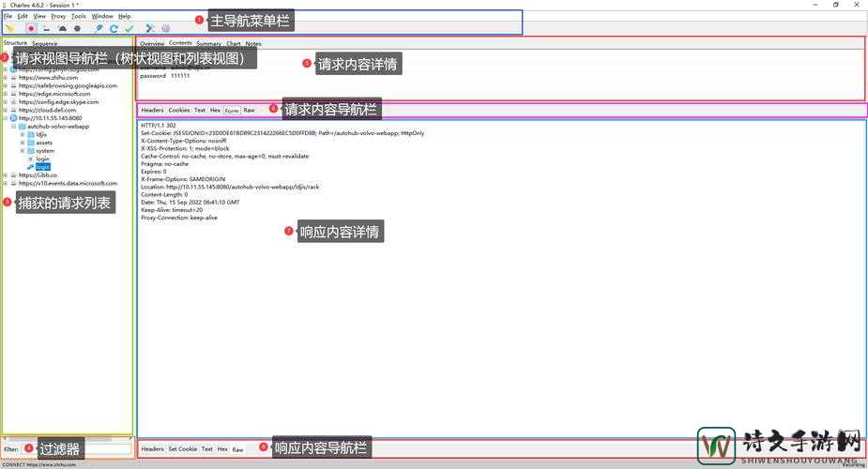This screenshot has width=868, height=469.
Task: Open the Tools wrench icon
Action: pos(150,28)
